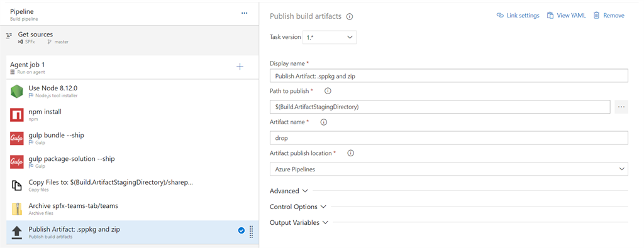This screenshot has width=644, height=248.
Task: Show info for Publish build artifacts title
Action: tap(350, 16)
